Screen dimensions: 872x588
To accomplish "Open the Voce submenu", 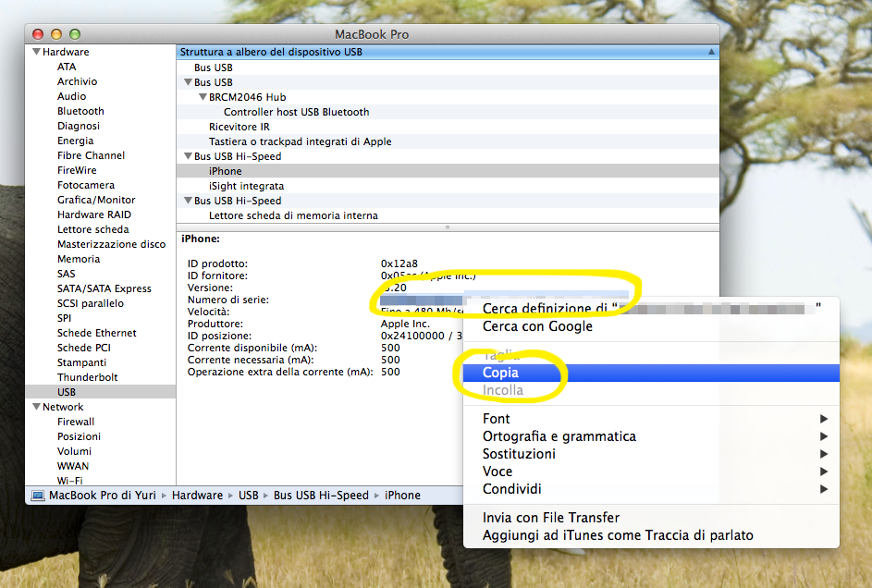I will pos(651,472).
